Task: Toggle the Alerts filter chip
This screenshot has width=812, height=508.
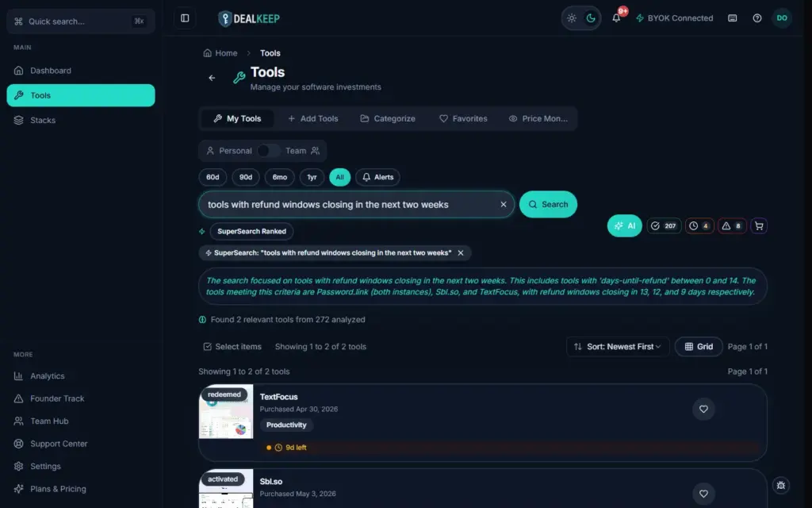Action: (377, 177)
